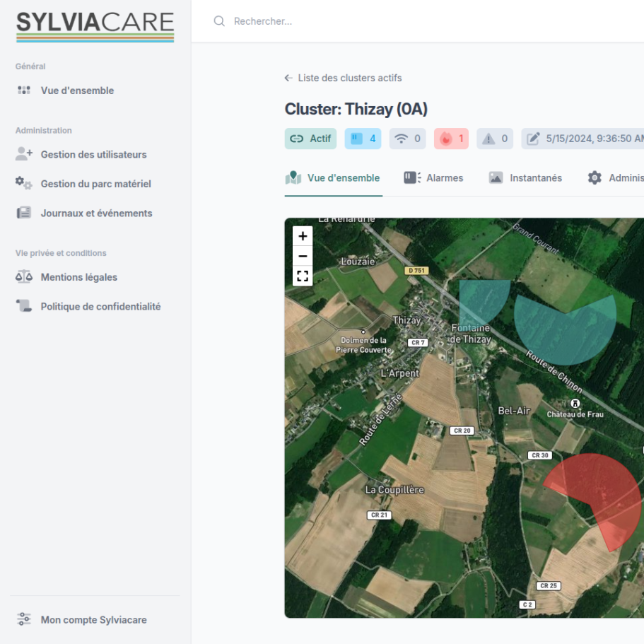Go back to Liste des clusters actifs
Screen dimensions: 644x644
tap(344, 78)
